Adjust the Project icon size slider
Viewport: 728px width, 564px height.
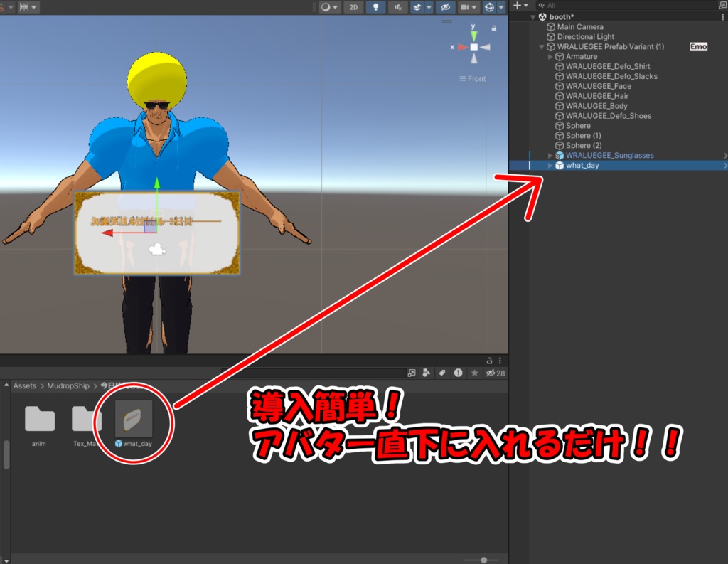click(483, 560)
